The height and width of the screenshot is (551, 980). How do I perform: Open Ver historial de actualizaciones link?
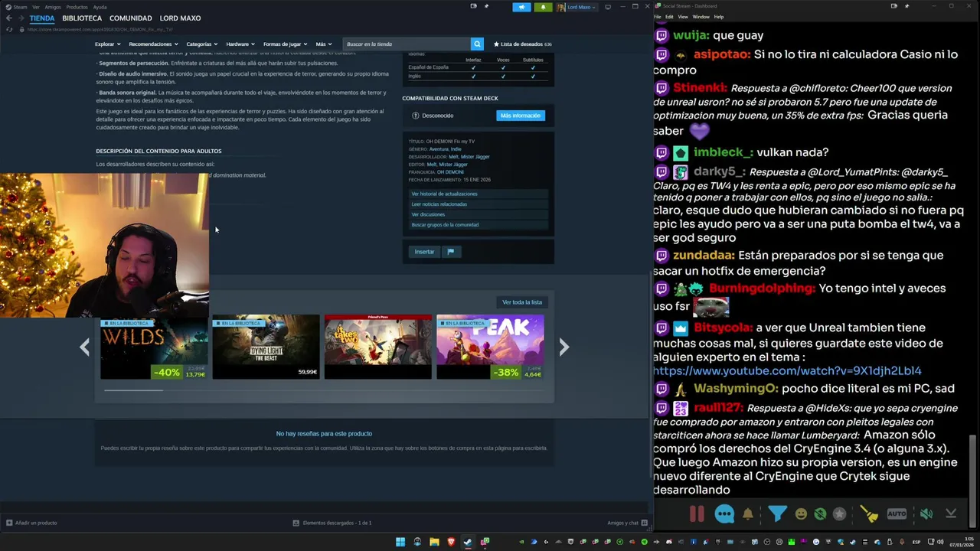pos(479,194)
